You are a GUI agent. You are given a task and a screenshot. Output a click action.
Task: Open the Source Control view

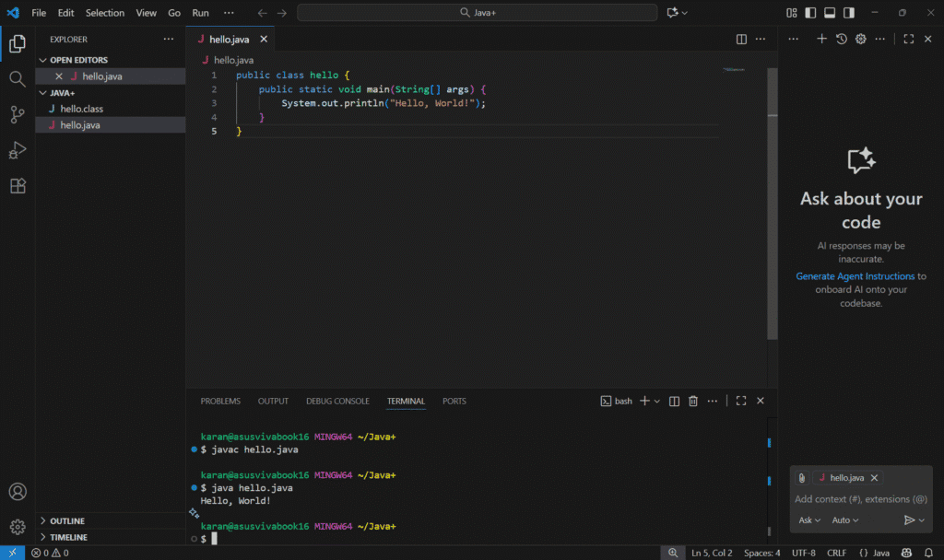pyautogui.click(x=18, y=113)
